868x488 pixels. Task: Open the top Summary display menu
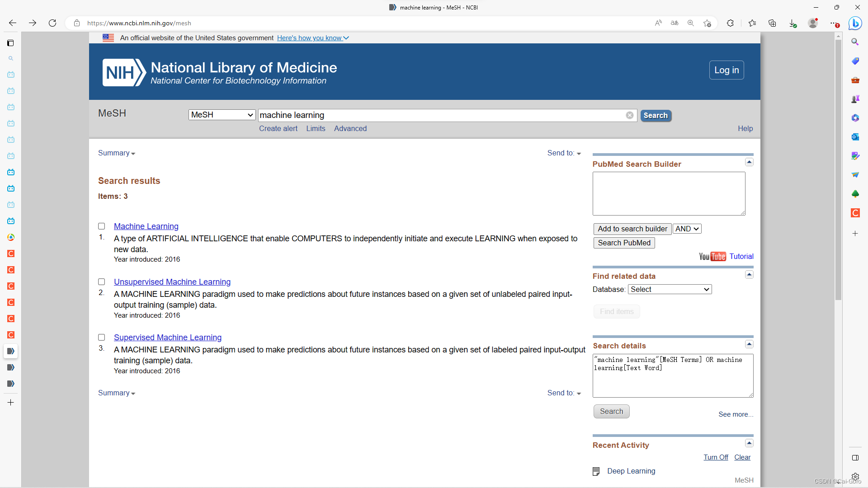pos(116,153)
